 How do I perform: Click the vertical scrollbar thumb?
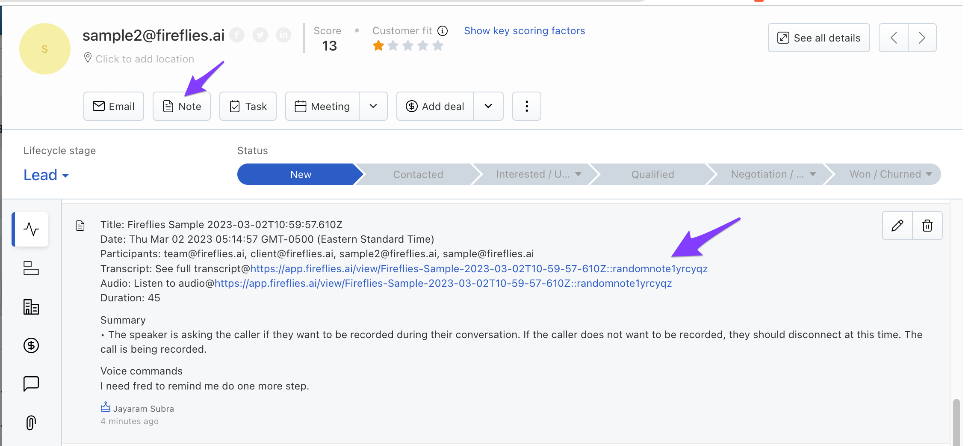point(956,422)
